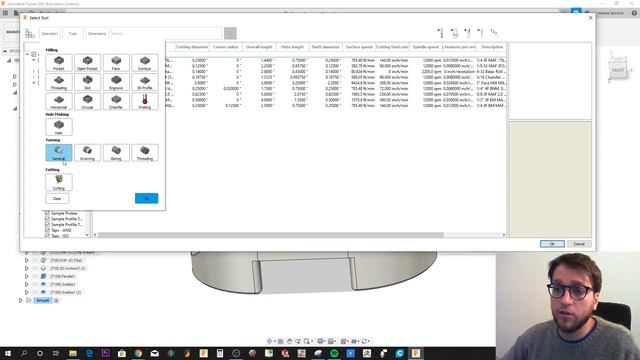
Task: Choose the Contour milling operation
Action: tap(145, 62)
